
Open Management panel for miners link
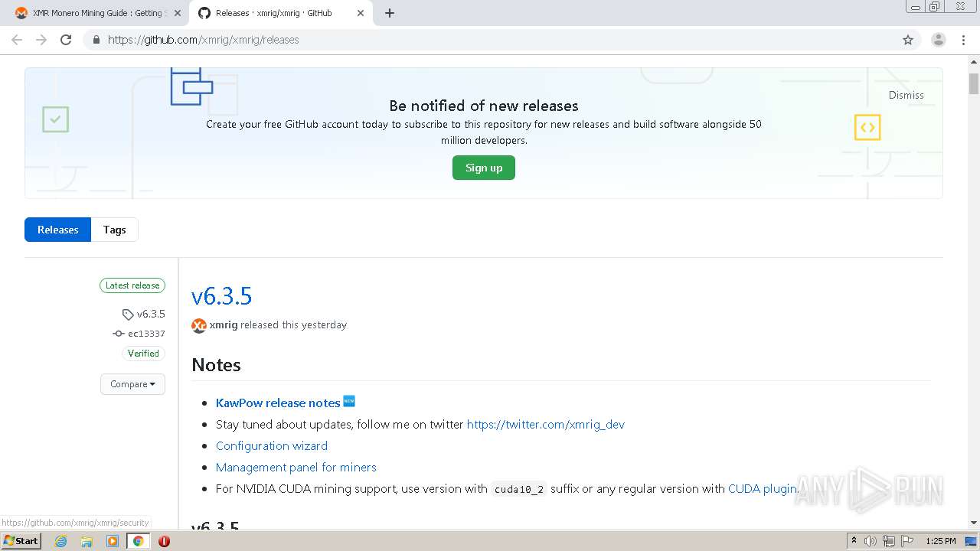pos(296,467)
